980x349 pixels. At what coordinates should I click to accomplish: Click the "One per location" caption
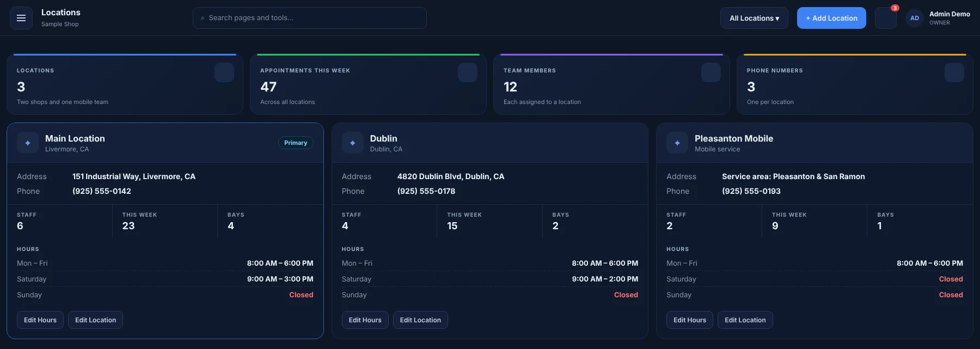tap(770, 102)
